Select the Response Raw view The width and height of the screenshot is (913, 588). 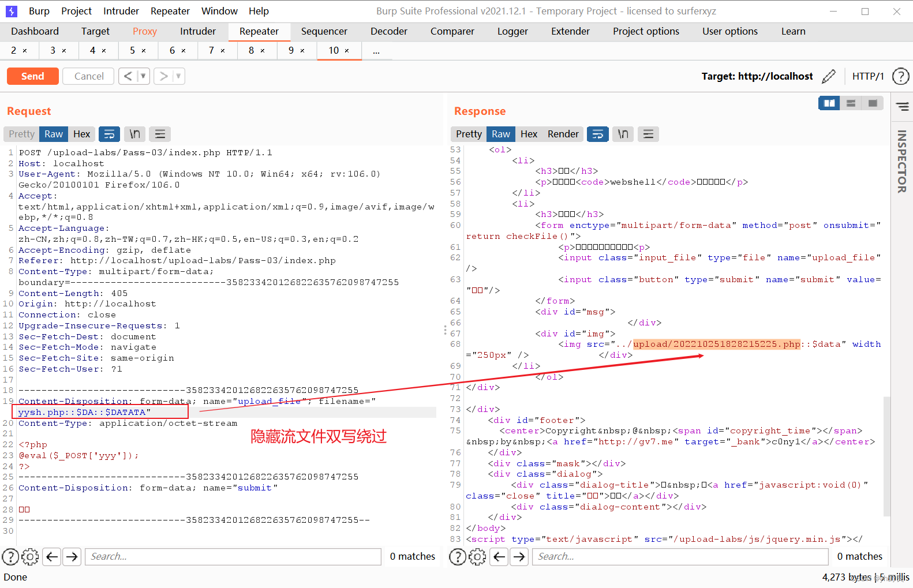tap(501, 134)
